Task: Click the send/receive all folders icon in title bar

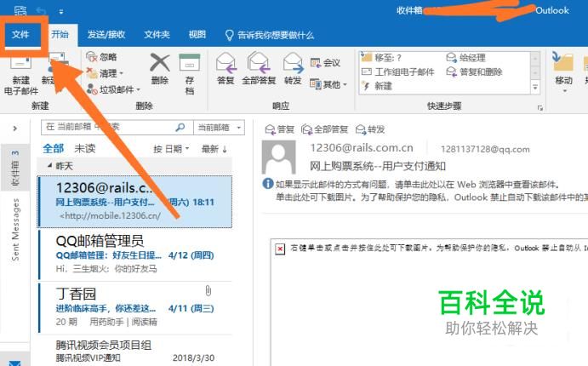Action: 20,10
